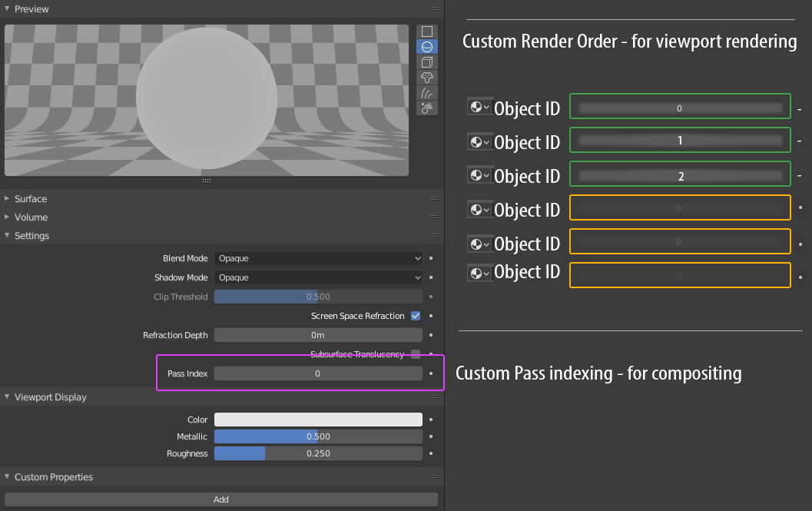Open material icon dropdown beside Object ID value 2
The image size is (812, 511).
point(480,175)
